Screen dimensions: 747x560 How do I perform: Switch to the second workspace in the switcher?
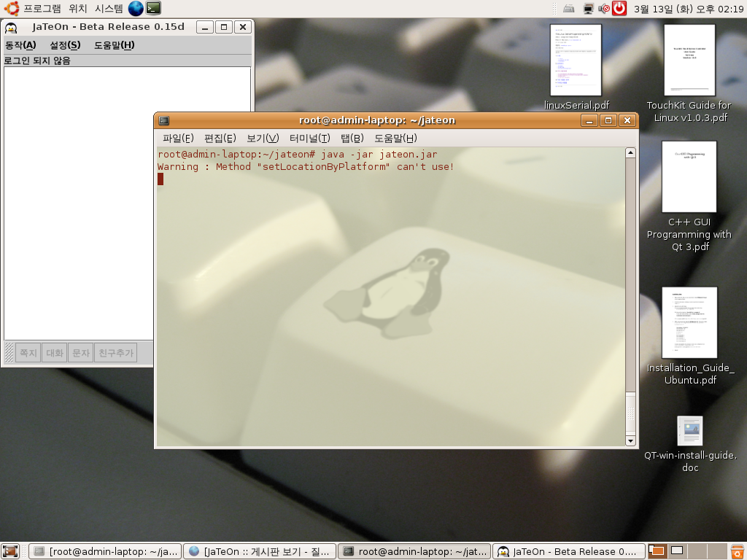coord(677,551)
